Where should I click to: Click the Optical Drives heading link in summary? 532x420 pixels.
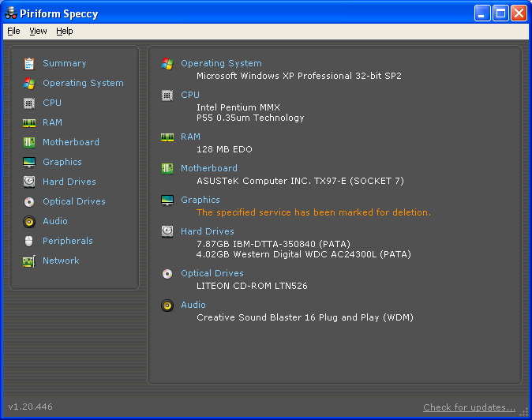pyautogui.click(x=212, y=273)
